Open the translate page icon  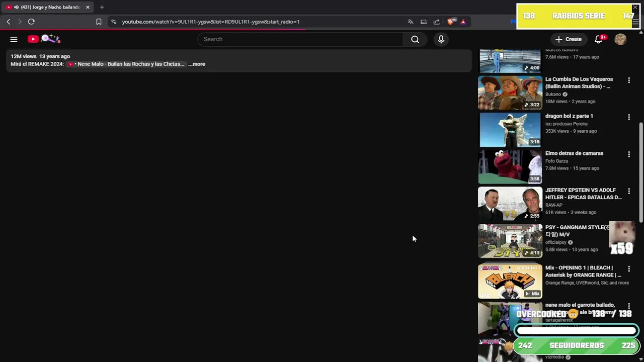pyautogui.click(x=411, y=22)
